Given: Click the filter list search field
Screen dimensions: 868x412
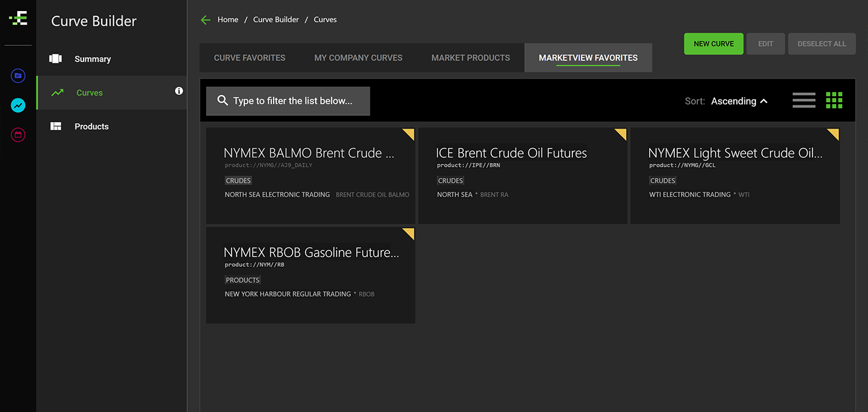Looking at the screenshot, I should (288, 101).
